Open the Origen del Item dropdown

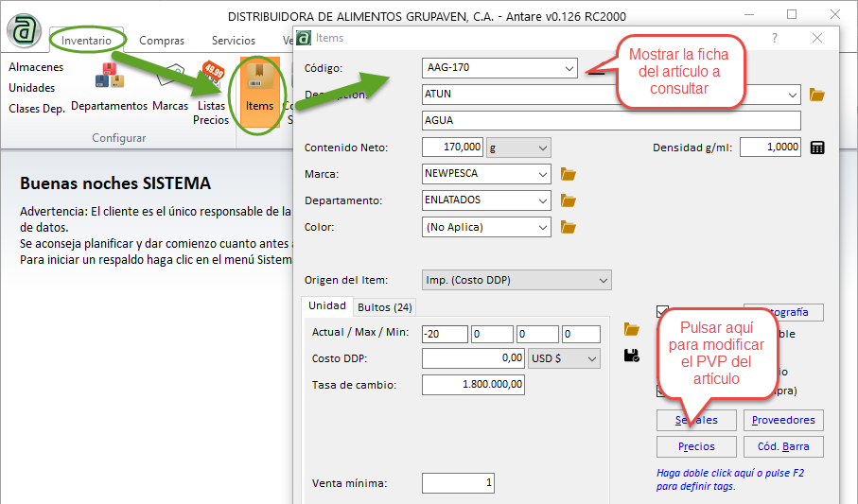pyautogui.click(x=603, y=280)
